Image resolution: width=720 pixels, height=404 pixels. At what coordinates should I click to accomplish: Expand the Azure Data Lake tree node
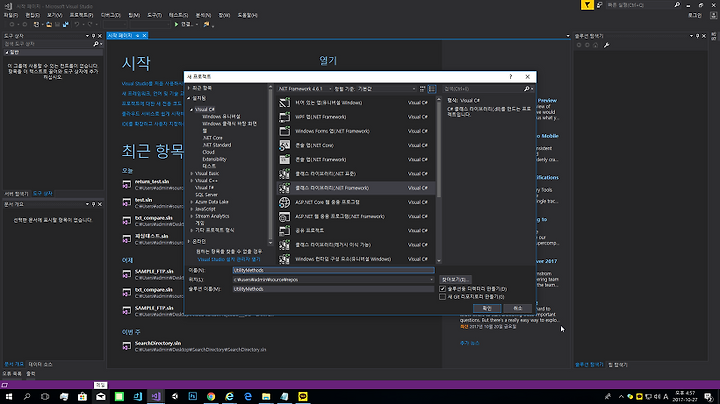[191, 202]
